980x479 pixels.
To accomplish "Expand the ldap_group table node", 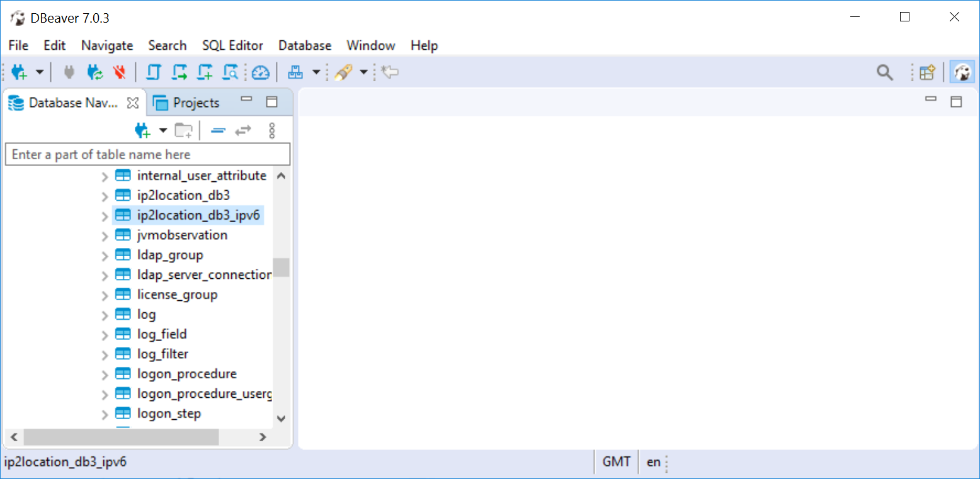I will [x=105, y=256].
